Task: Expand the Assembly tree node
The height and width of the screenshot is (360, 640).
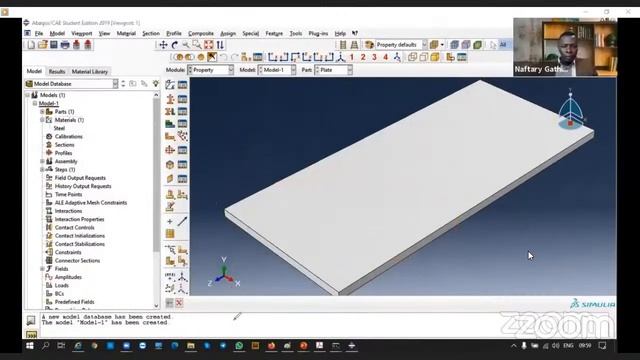Action: click(x=42, y=161)
